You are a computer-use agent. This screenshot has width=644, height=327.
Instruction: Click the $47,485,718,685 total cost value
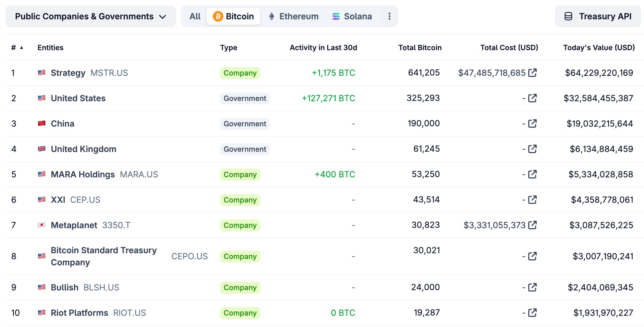click(492, 73)
